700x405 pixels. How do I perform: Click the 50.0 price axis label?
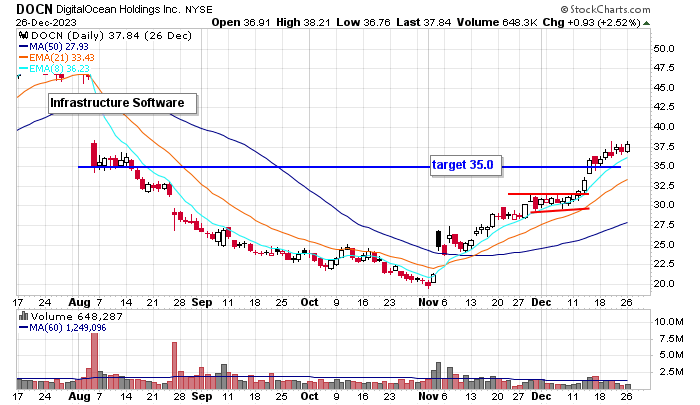click(663, 48)
